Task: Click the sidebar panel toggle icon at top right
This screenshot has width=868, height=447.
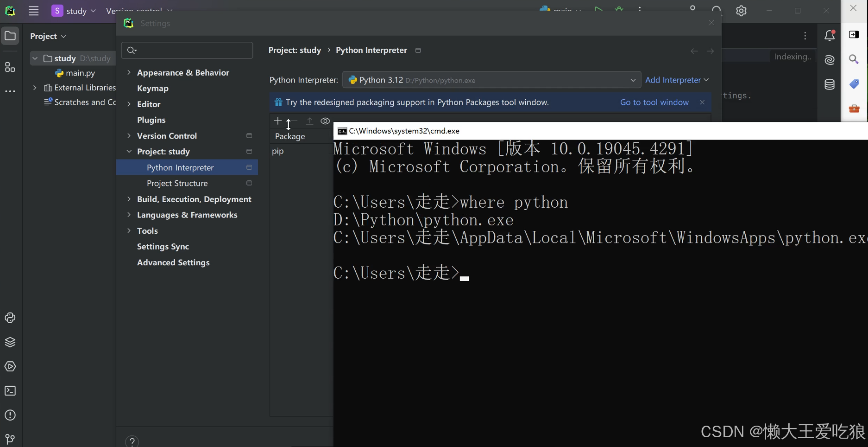Action: pos(854,34)
